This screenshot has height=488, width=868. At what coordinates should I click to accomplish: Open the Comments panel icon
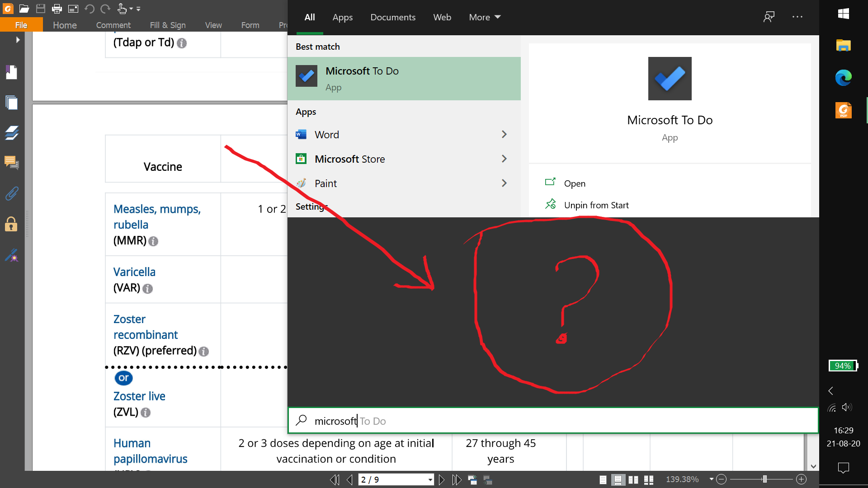click(11, 163)
